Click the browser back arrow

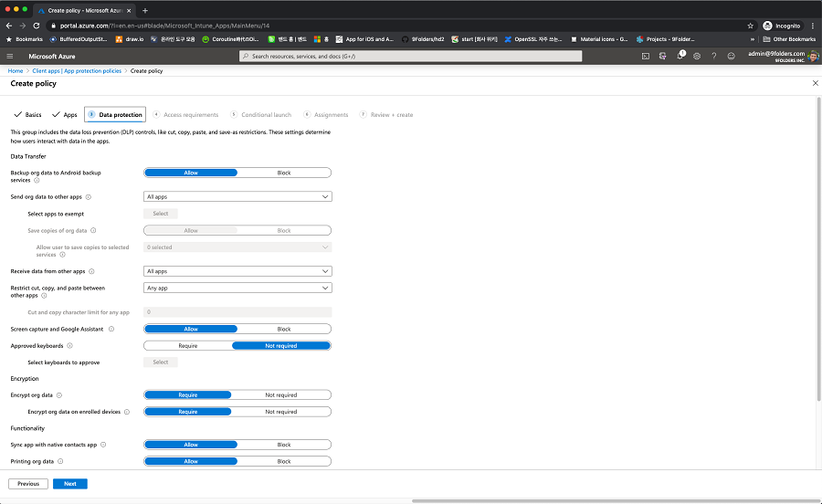[x=9, y=26]
